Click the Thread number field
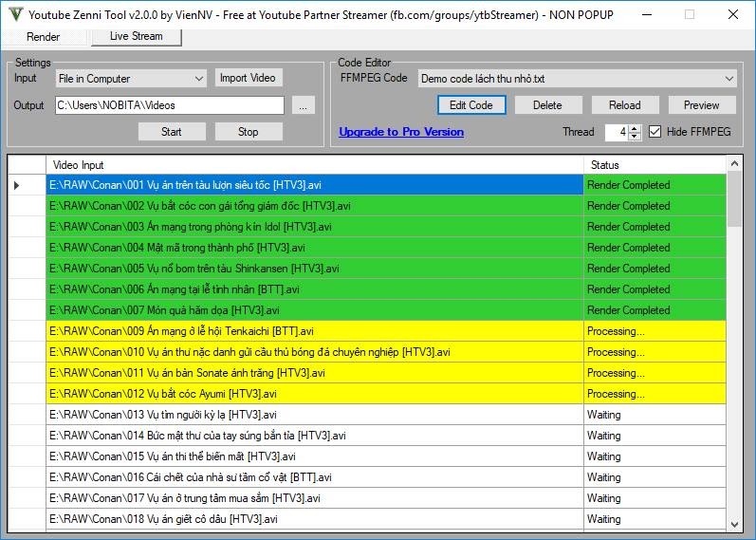Viewport: 756px width, 540px height. [x=618, y=132]
